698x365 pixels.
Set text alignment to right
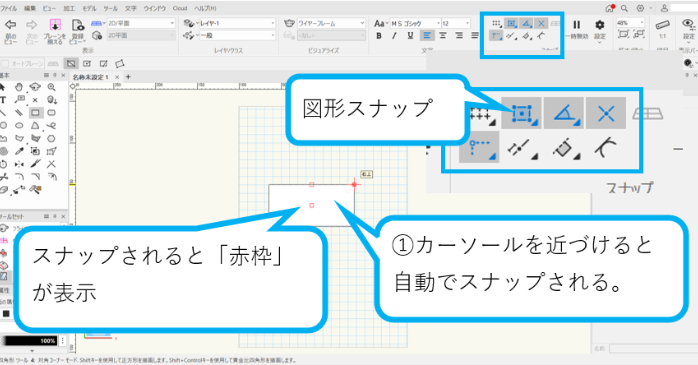coord(459,36)
